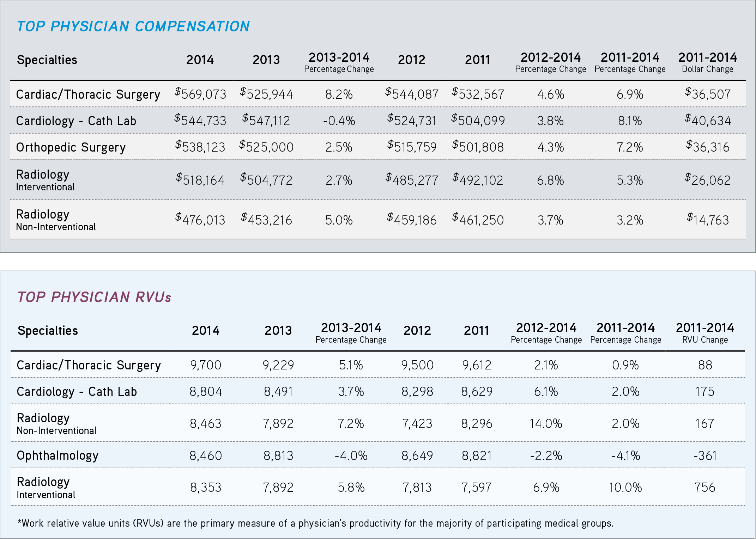The width and height of the screenshot is (756, 539).
Task: Select Specialties header in the compensation table
Action: tap(47, 60)
